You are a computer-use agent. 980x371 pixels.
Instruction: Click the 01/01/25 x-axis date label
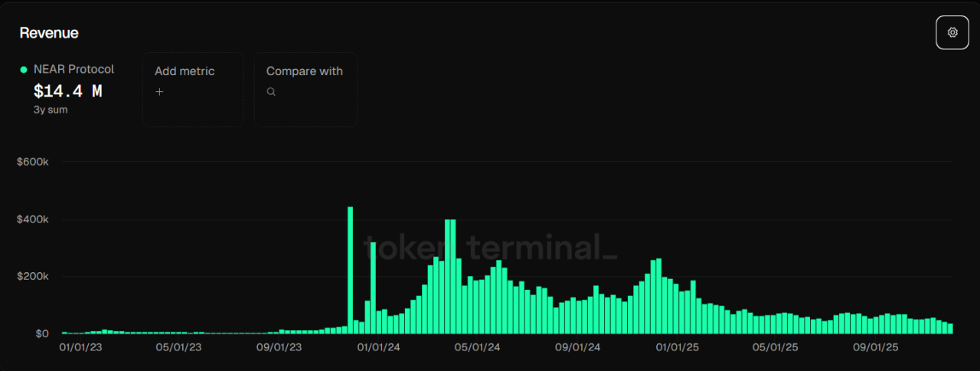pyautogui.click(x=677, y=347)
